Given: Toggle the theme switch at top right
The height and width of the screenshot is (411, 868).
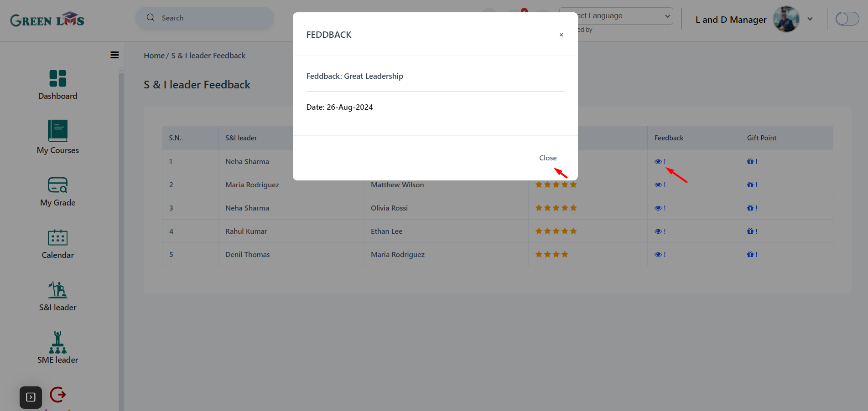Looking at the screenshot, I should 847,19.
